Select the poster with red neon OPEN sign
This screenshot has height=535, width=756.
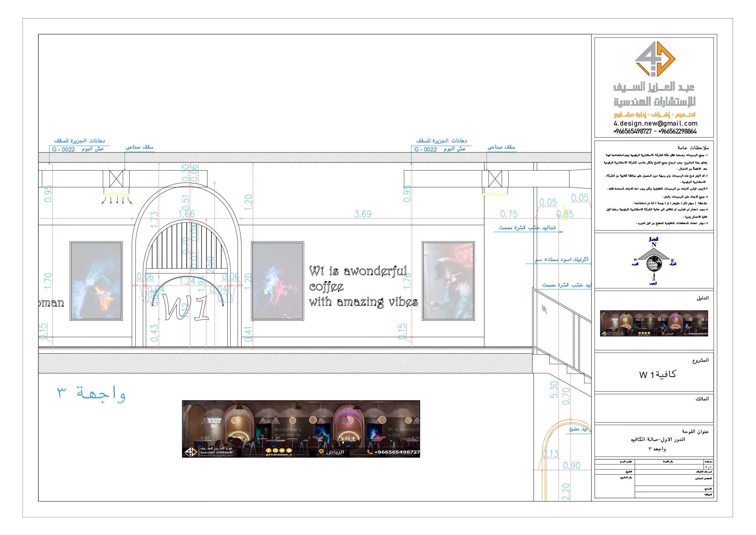coord(448,281)
